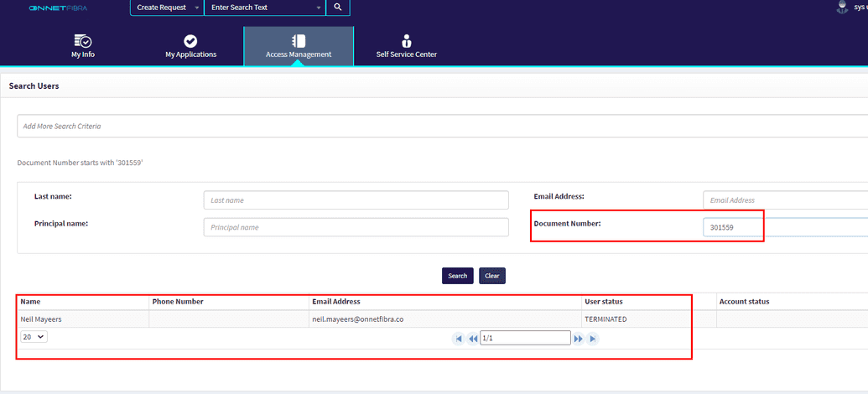Go to next page of results

pyautogui.click(x=578, y=339)
